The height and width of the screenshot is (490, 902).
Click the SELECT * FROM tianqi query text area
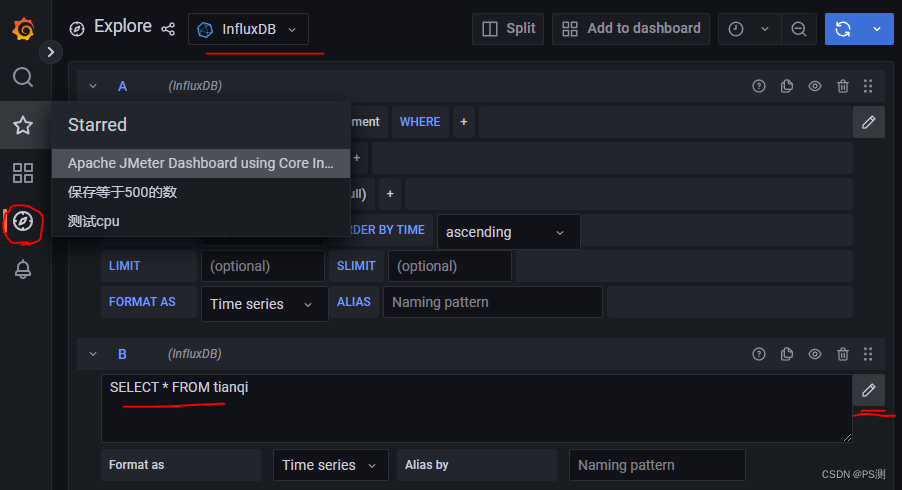[x=476, y=408]
